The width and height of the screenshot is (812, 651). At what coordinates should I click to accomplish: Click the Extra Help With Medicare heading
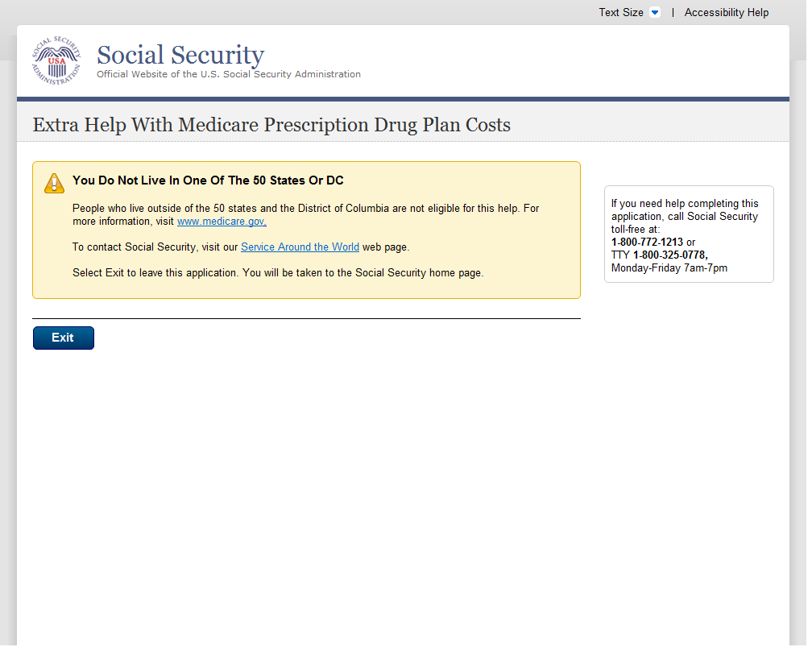(271, 125)
